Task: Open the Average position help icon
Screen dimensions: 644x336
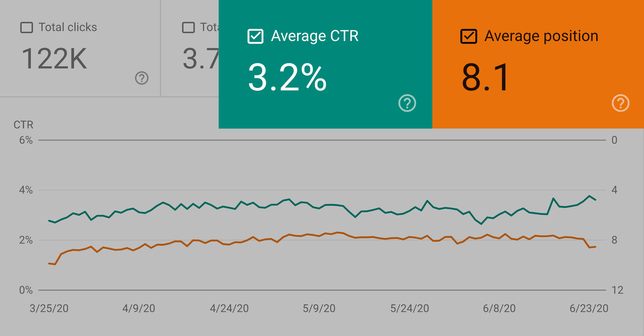Action: click(620, 103)
